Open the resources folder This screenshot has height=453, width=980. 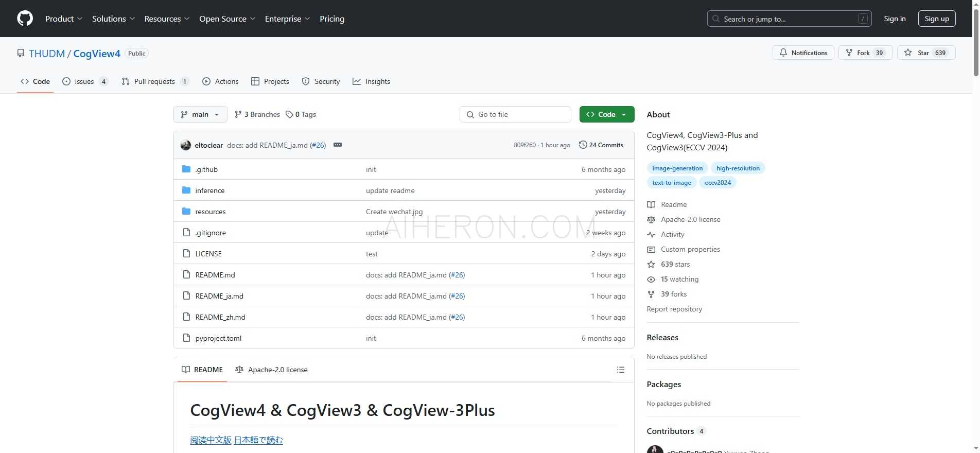(210, 212)
